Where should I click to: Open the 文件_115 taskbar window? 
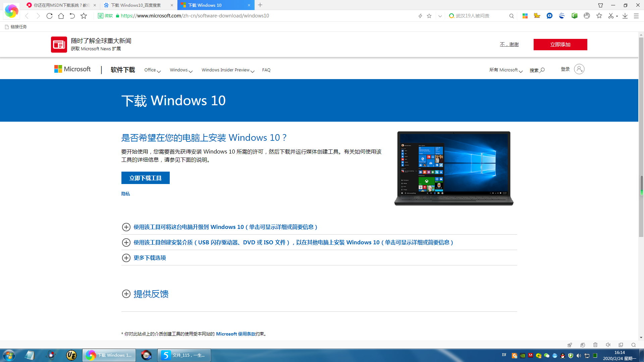point(184,355)
